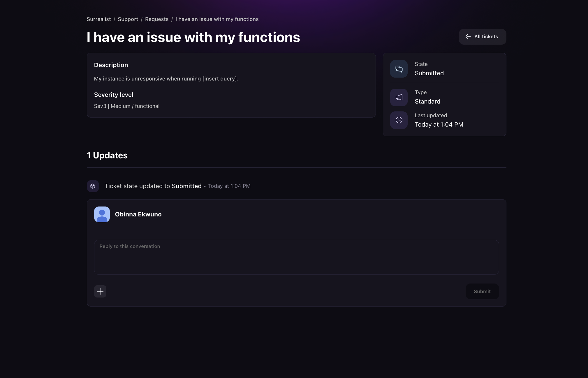Click Obinna Ekwuno's avatar icon
Screen dimensions: 588x378
(102, 214)
